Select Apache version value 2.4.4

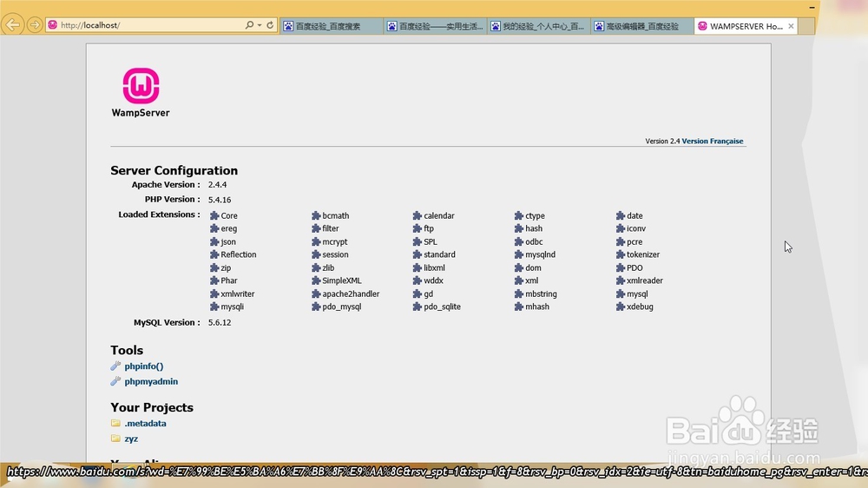point(217,185)
